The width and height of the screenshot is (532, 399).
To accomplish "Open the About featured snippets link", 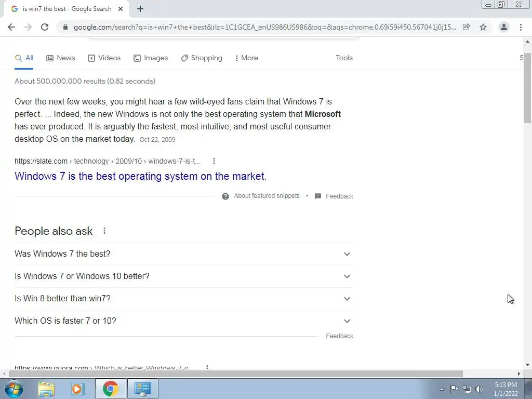I will 267,196.
